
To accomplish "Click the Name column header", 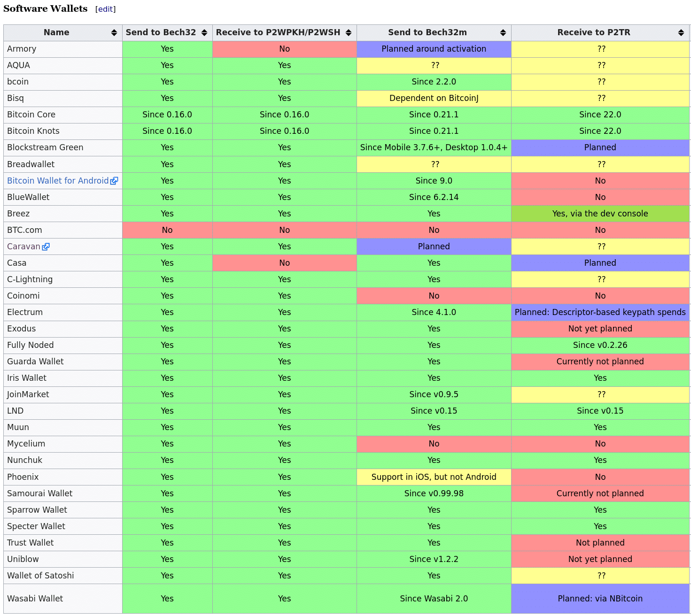I will pos(63,32).
